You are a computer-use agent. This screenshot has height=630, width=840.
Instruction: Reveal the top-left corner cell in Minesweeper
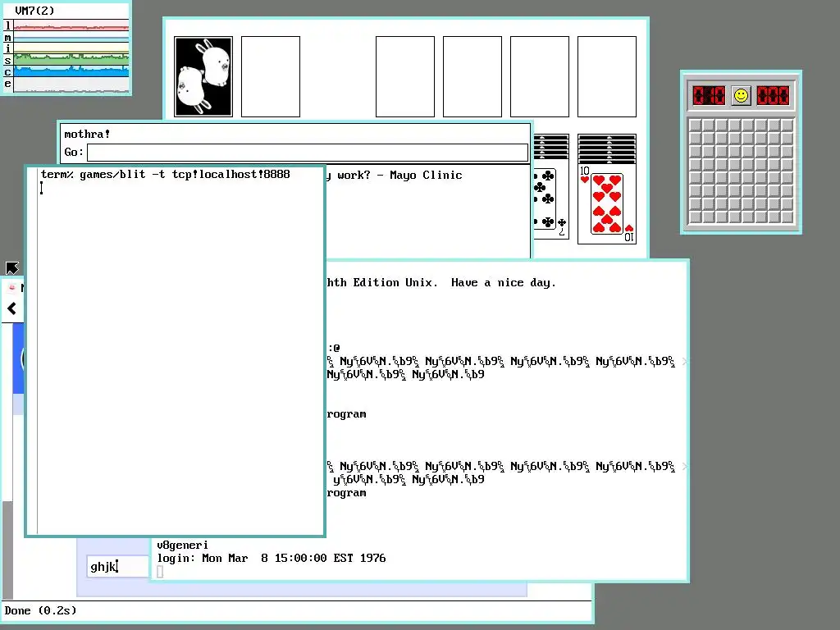pos(696,126)
